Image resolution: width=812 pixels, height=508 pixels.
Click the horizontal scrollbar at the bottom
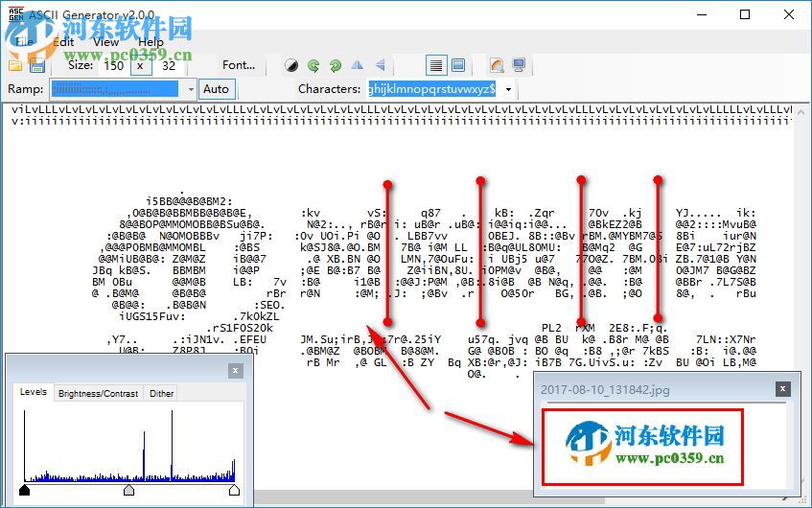tap(429, 499)
